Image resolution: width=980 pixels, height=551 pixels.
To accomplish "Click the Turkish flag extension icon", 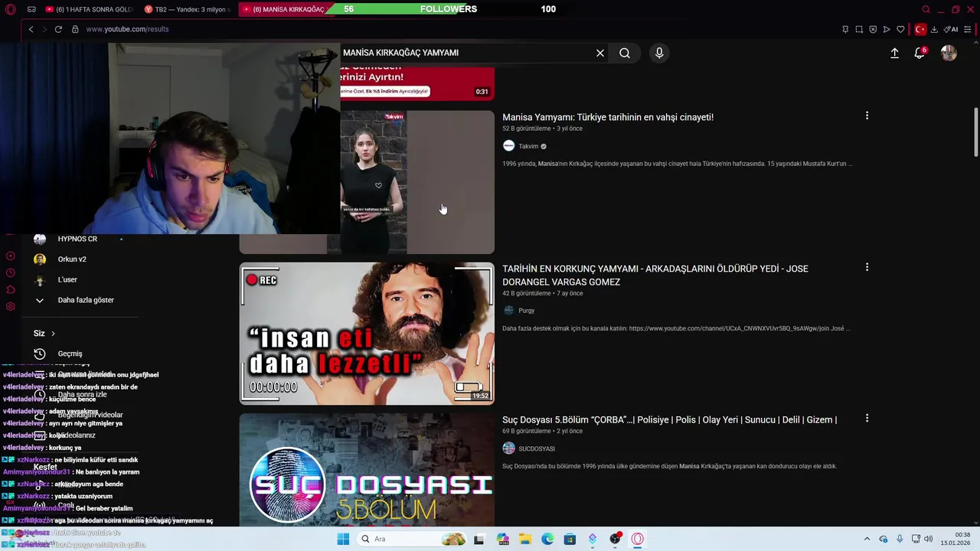I will pos(920,29).
